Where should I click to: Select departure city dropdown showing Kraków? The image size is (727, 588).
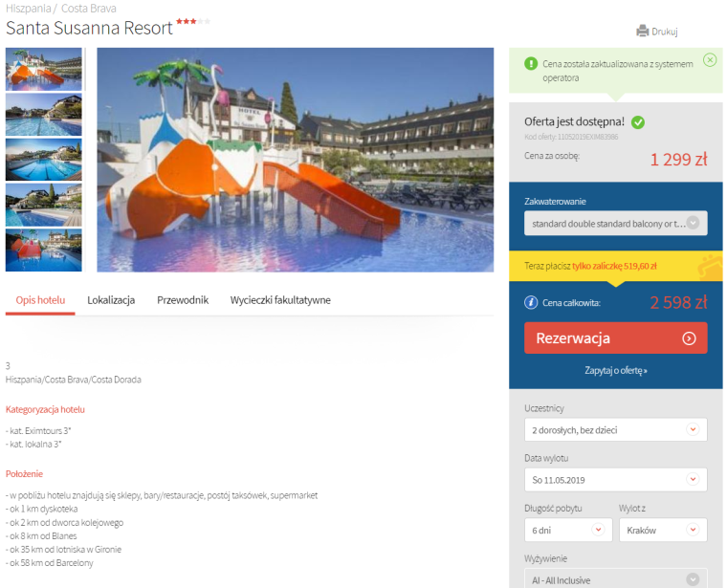(x=663, y=530)
